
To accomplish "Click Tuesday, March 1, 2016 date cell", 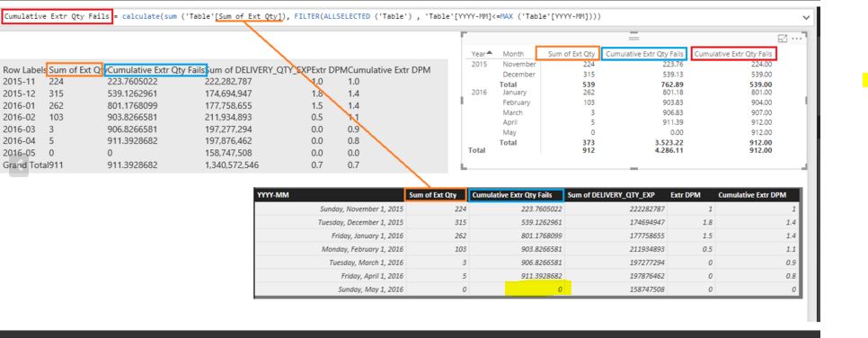I will pos(366,262).
